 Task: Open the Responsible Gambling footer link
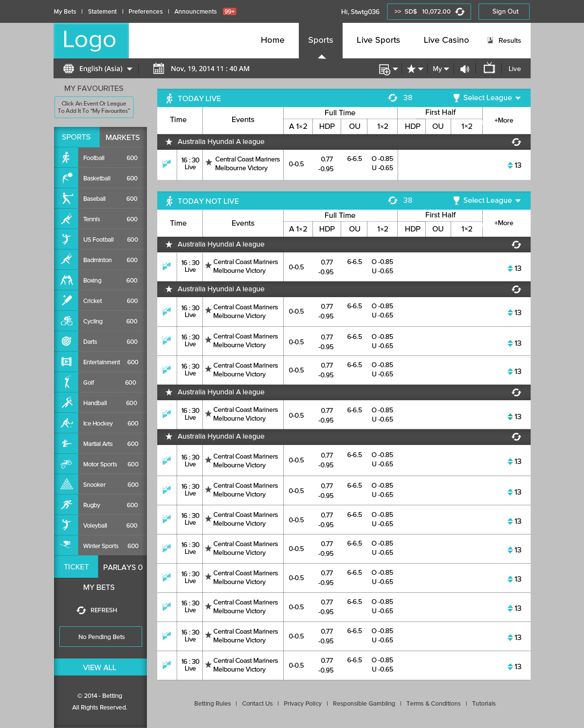click(364, 704)
